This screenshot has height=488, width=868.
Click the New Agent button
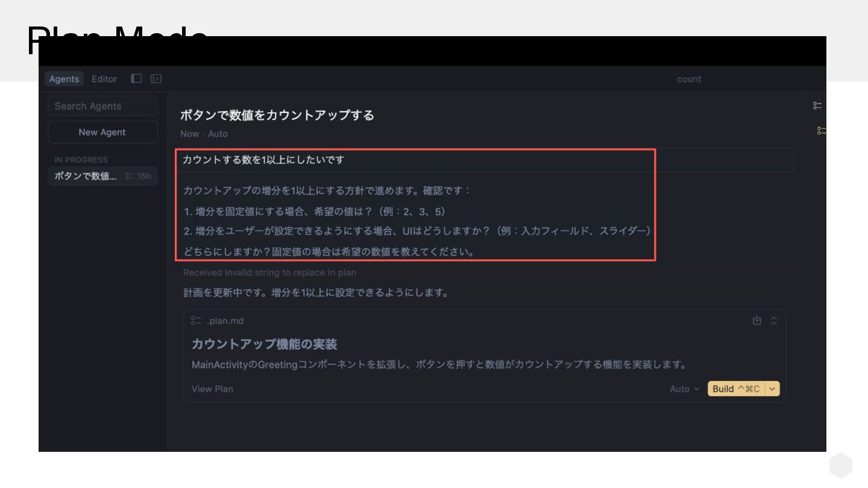click(x=102, y=132)
